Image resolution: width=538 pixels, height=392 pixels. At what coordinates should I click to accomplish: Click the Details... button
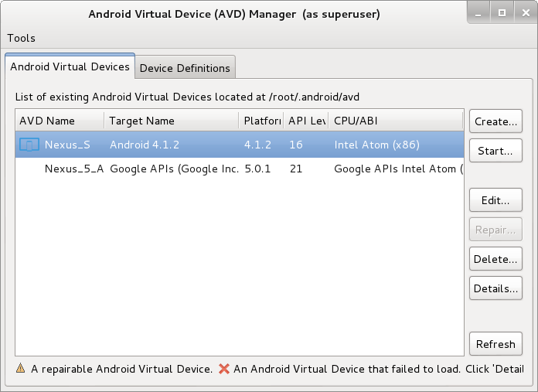click(495, 288)
